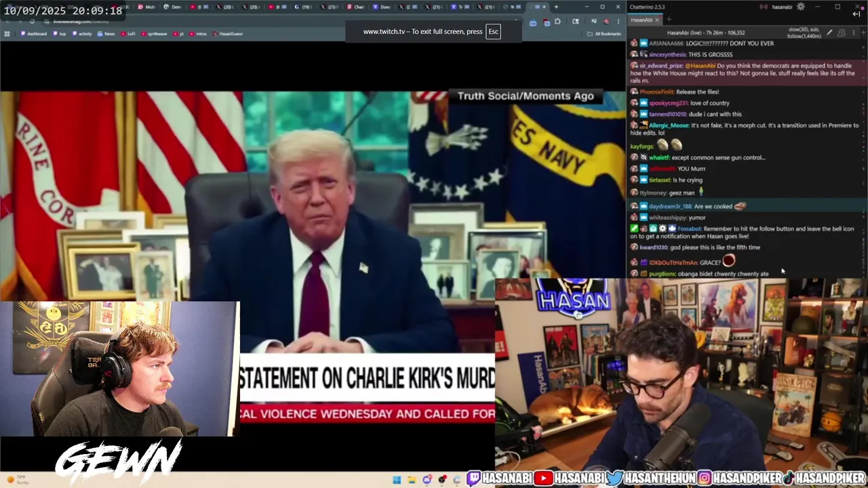The width and height of the screenshot is (868, 488).
Task: Click username kward1030 in chat
Action: click(654, 247)
